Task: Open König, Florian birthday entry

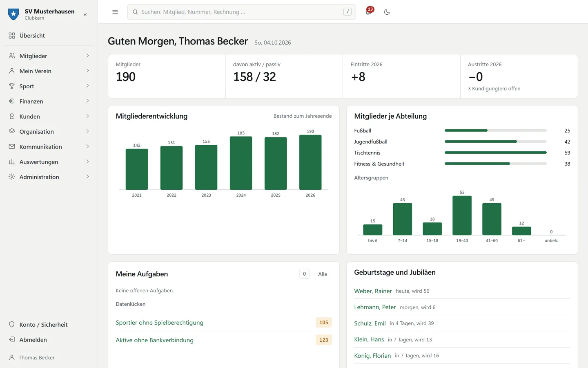Action: pos(372,356)
